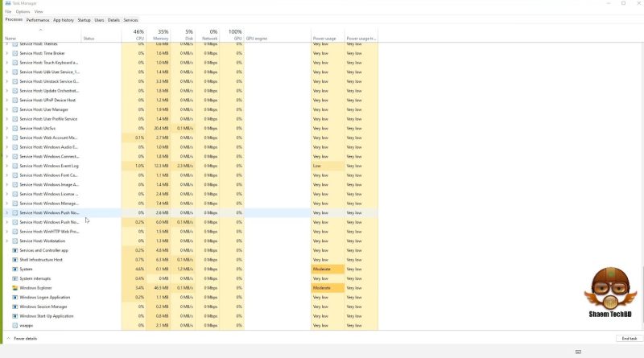The height and width of the screenshot is (358, 644).
Task: Switch to the Users tab
Action: 99,20
